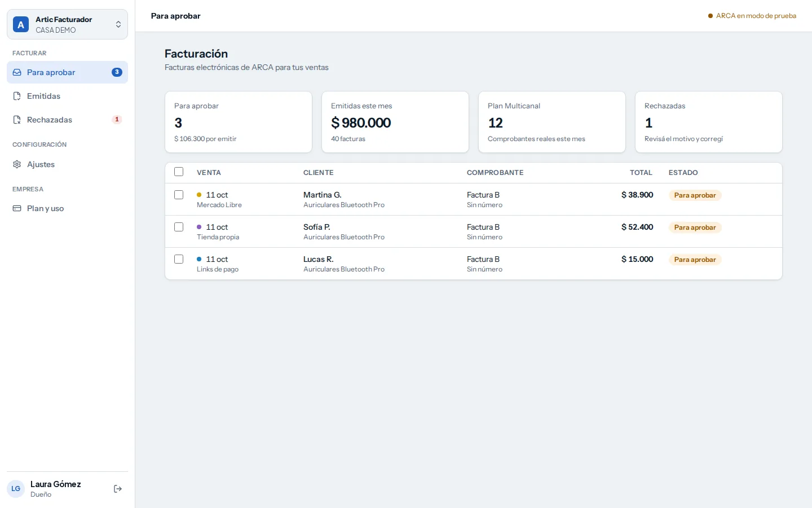Click the client name Sofía P.
This screenshot has width=812, height=508.
click(x=317, y=227)
